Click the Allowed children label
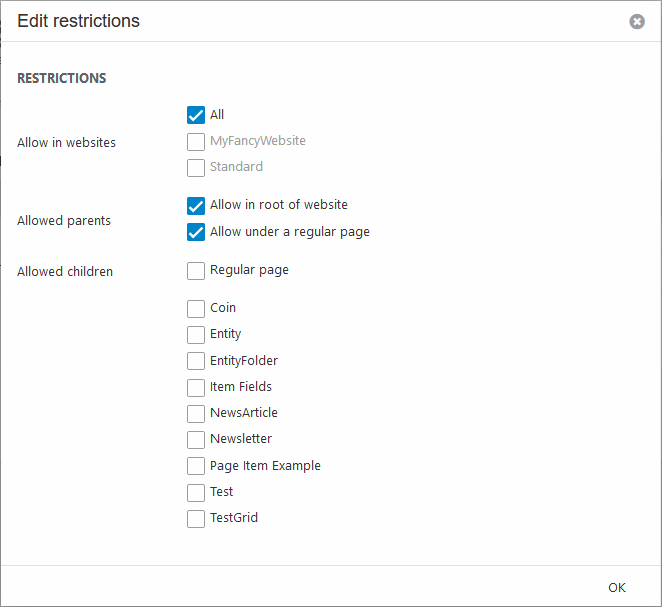Viewport: 662px width, 607px height. click(65, 271)
